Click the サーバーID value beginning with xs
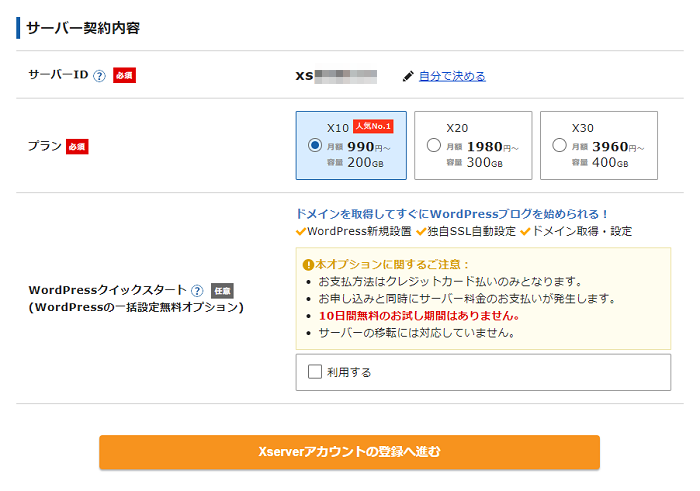Screen dimensions: 700x491 [x=336, y=76]
